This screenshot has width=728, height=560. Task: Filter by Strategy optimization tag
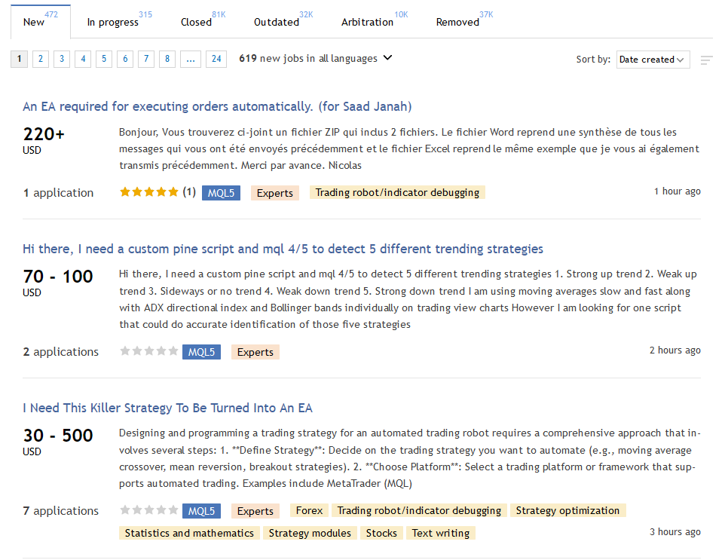coord(567,510)
